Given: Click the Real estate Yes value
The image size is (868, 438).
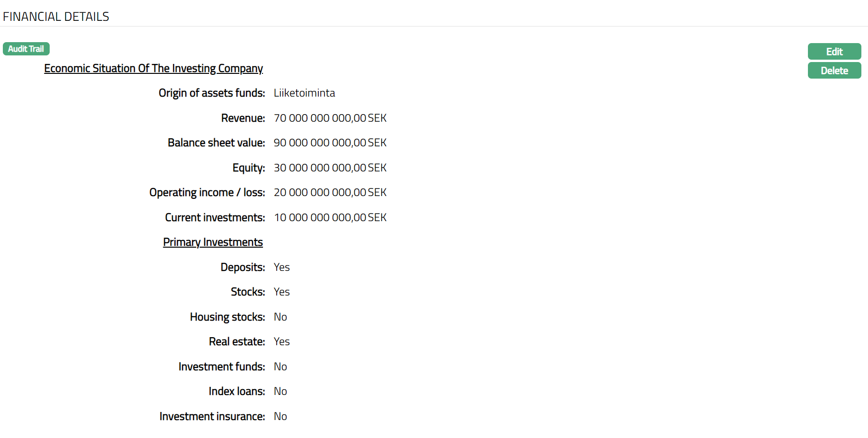Looking at the screenshot, I should point(281,342).
